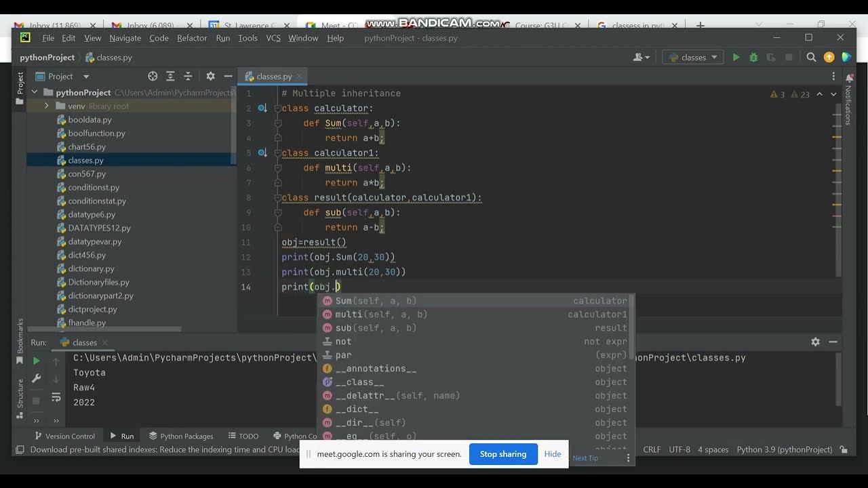Hide the Project tool window
The height and width of the screenshot is (488, 868).
(x=229, y=77)
